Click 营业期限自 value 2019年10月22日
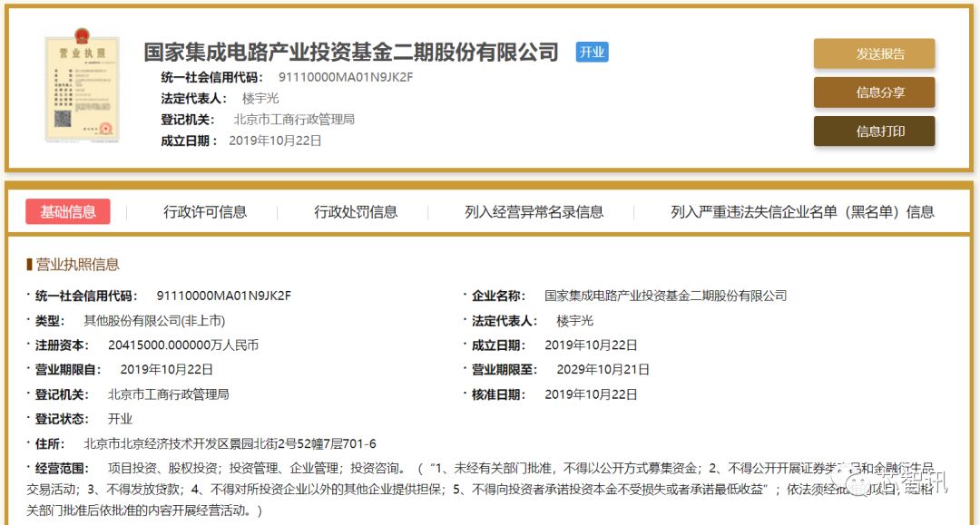The height and width of the screenshot is (525, 980). coord(166,369)
